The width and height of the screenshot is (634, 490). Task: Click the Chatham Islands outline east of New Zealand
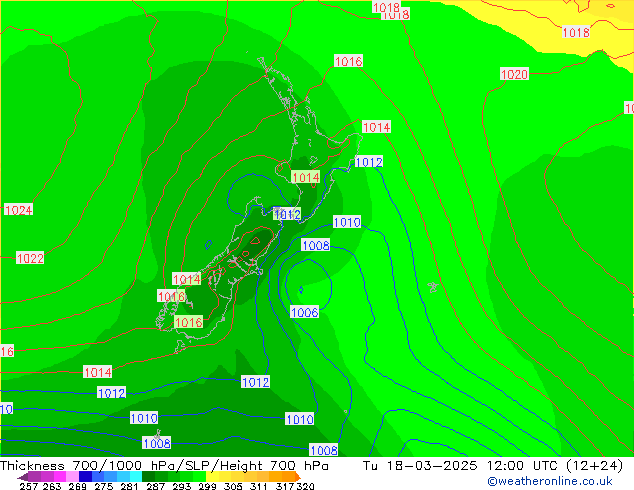pyautogui.click(x=433, y=287)
